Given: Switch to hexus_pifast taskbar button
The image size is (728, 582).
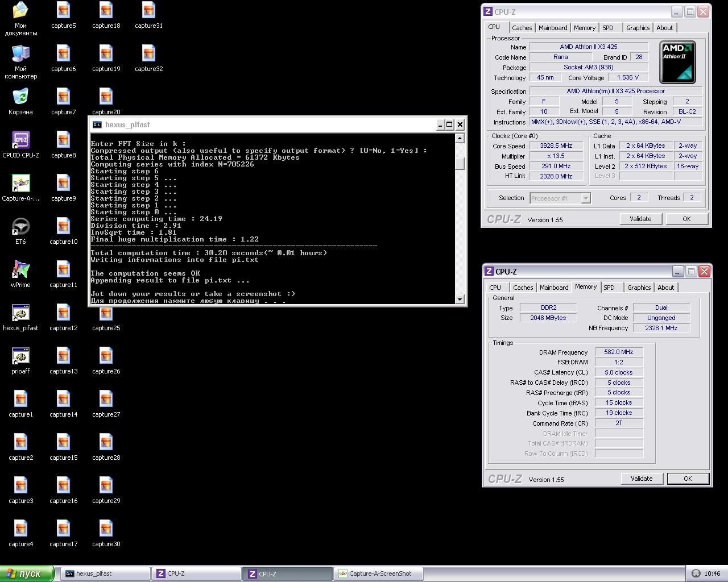Looking at the screenshot, I should 105,573.
